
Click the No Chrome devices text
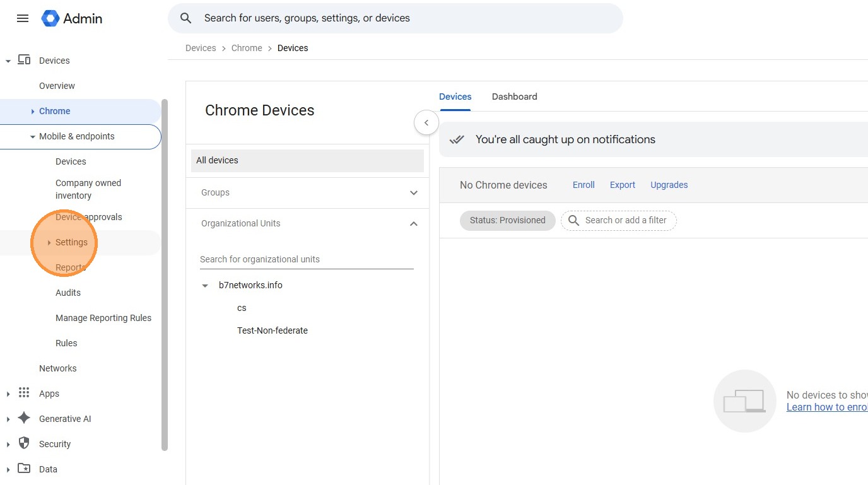503,185
